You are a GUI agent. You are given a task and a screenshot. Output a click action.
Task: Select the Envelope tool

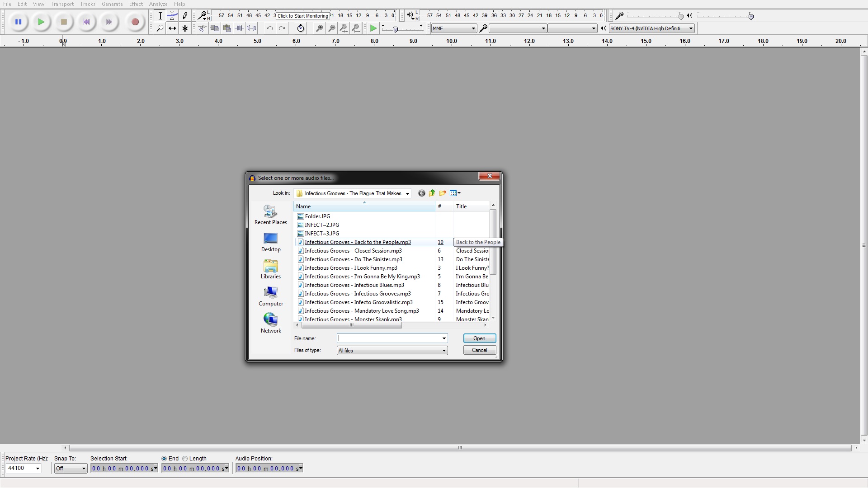coord(172,16)
